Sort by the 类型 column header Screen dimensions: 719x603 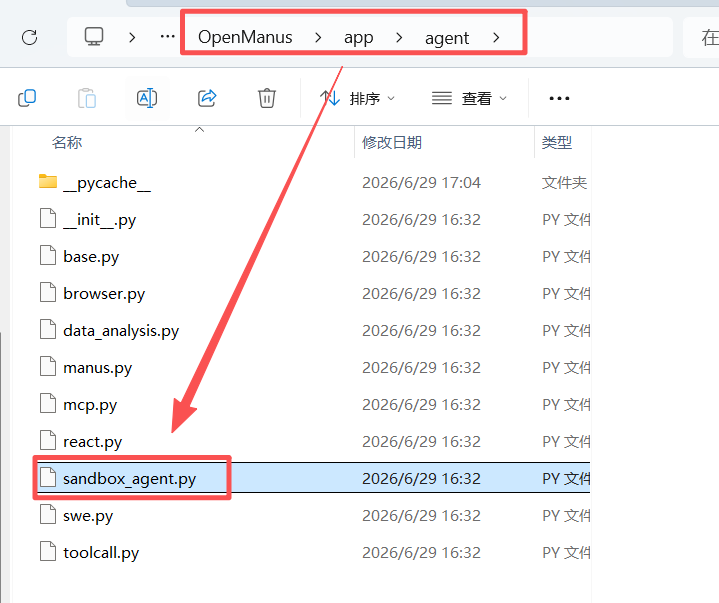557,143
